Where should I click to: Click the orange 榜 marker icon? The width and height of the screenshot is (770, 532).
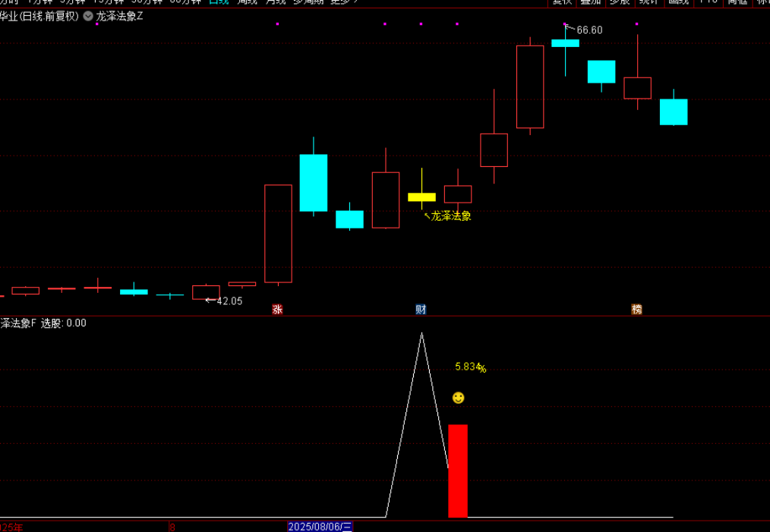click(x=636, y=309)
